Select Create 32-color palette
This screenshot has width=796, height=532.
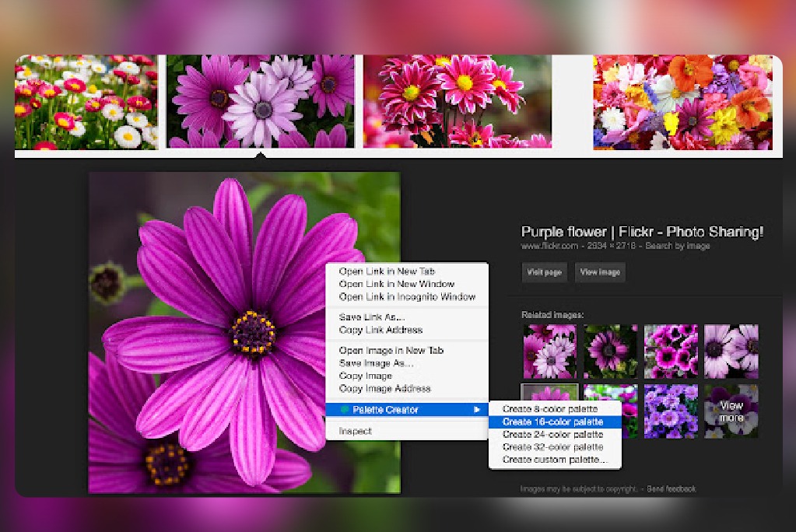pos(555,447)
